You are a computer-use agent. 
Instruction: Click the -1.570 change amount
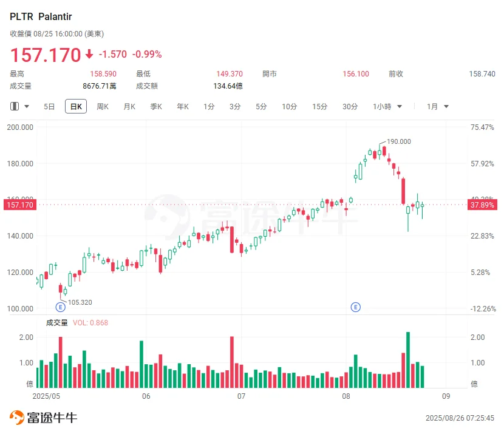(112, 54)
